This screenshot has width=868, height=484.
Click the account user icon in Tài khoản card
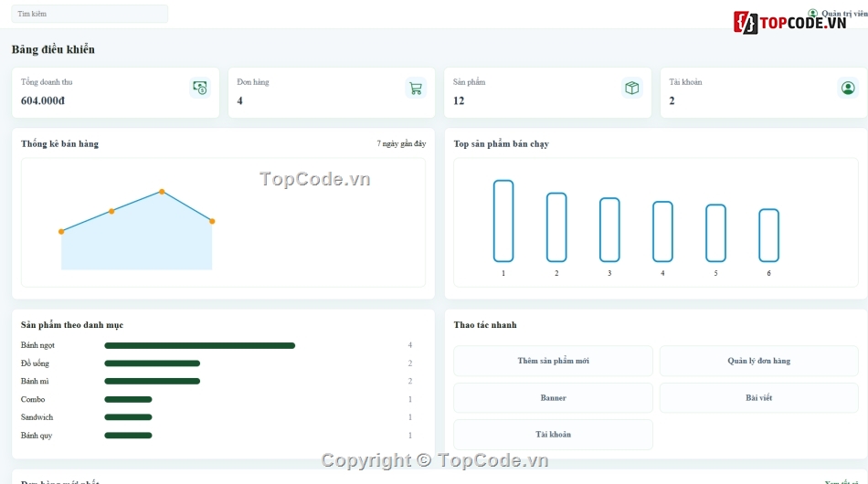coord(848,88)
